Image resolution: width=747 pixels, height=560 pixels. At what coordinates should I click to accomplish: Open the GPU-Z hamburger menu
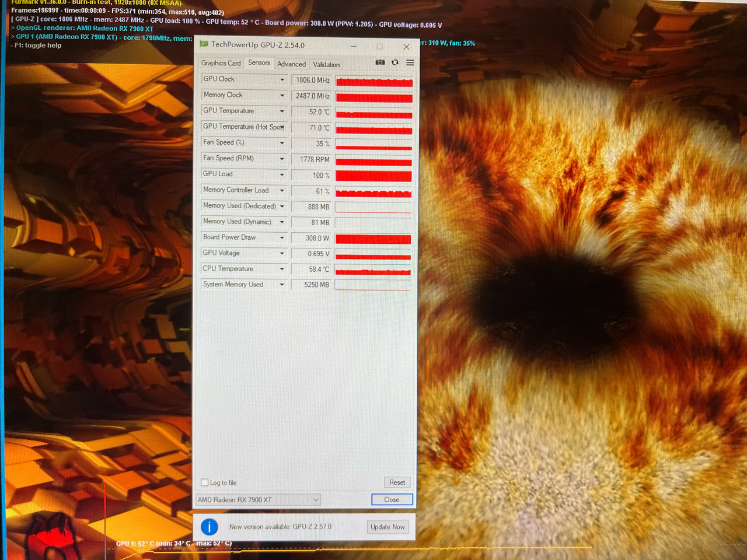tap(409, 62)
